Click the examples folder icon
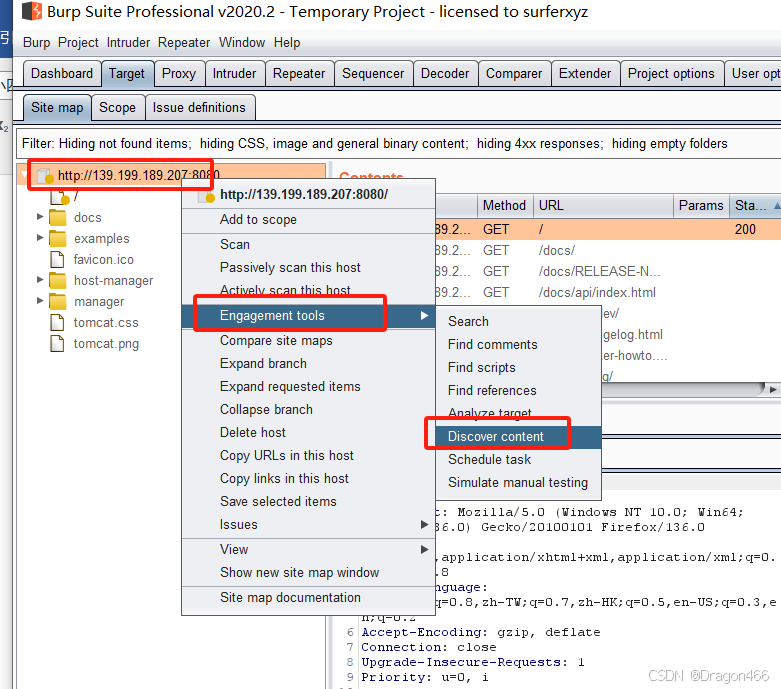The height and width of the screenshot is (689, 781). (58, 239)
